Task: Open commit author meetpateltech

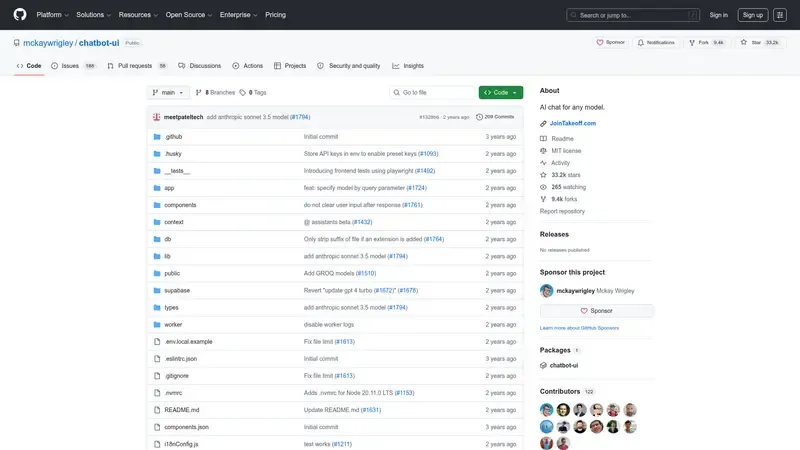Action: pos(183,117)
